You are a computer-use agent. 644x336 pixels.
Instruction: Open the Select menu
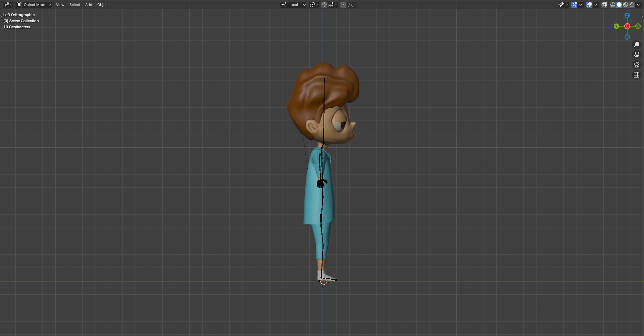[x=75, y=5]
